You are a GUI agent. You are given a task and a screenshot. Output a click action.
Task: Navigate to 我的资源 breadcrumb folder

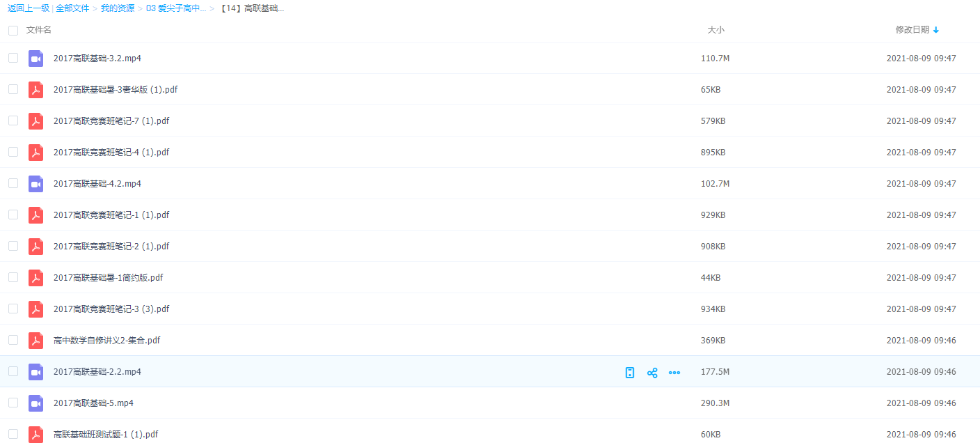118,8
